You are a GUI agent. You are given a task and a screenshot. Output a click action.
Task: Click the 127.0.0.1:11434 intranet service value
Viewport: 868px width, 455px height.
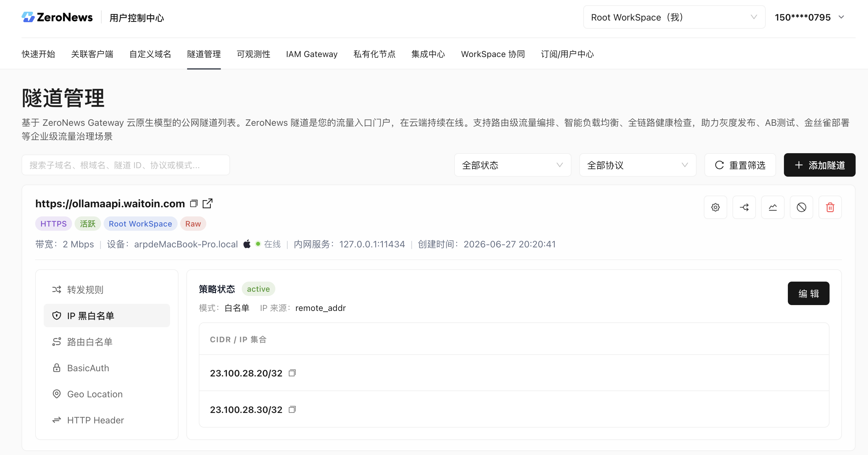(x=372, y=244)
